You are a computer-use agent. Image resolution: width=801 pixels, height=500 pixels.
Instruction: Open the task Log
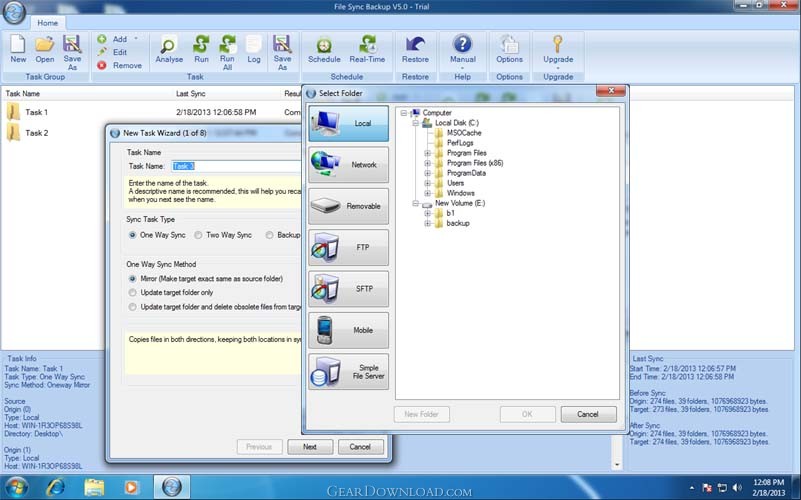point(254,50)
